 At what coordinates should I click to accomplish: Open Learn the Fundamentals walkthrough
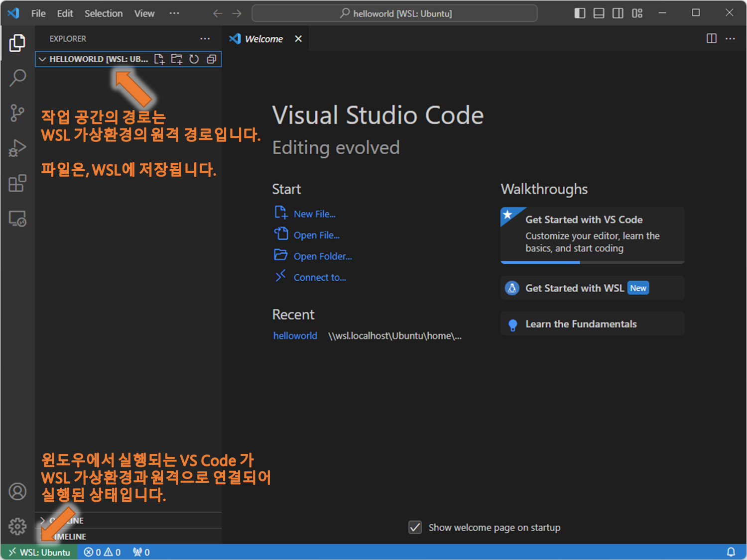point(592,324)
